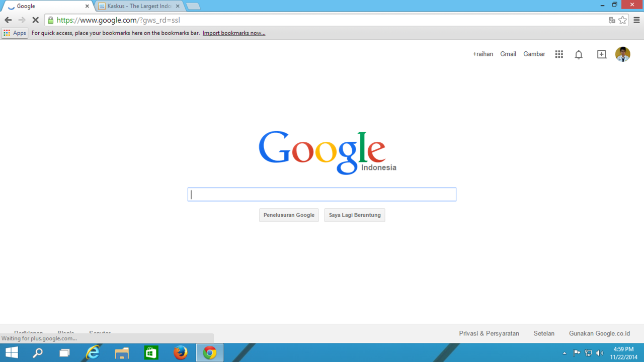
Task: Click the green padlock security icon
Action: tap(50, 20)
